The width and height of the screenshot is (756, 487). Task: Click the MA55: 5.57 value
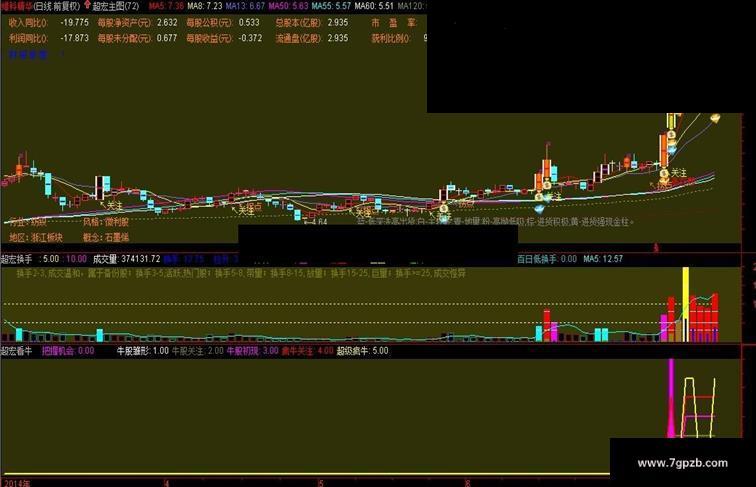point(331,6)
